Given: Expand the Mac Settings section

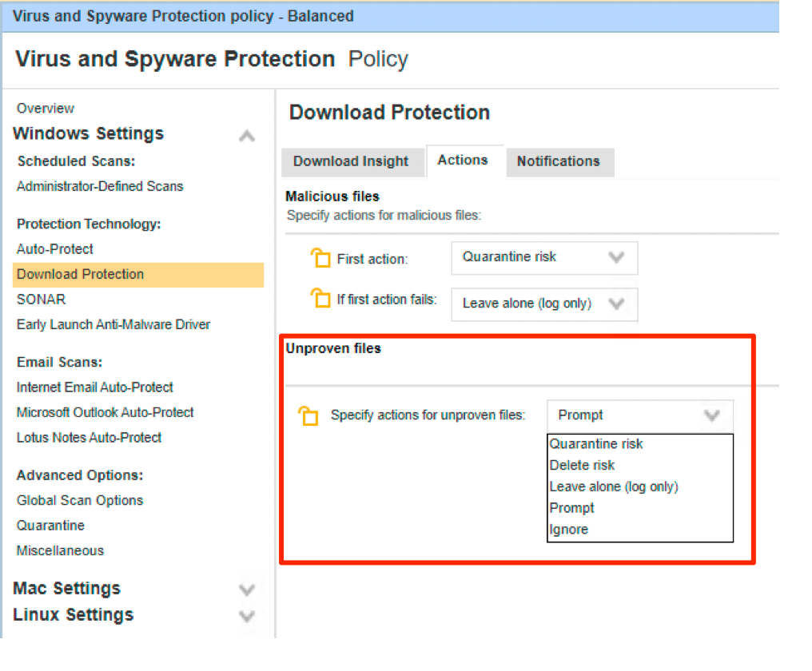Looking at the screenshot, I should pos(247,590).
